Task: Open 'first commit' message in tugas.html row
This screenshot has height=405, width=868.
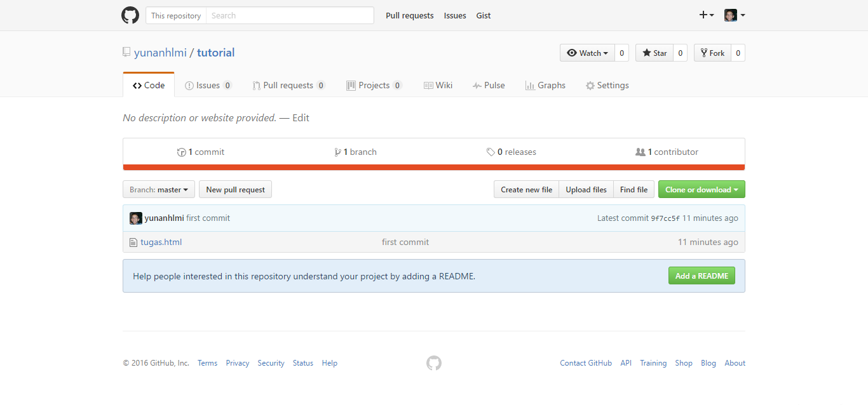Action: (x=405, y=242)
